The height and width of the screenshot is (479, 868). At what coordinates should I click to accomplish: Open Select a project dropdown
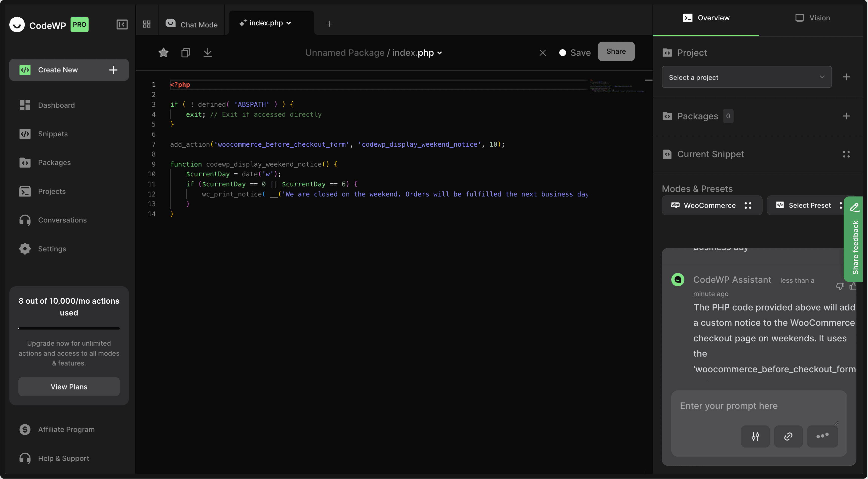[746, 77]
